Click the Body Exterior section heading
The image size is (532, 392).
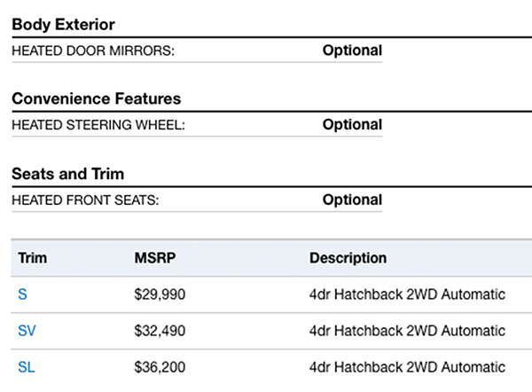coord(63,25)
